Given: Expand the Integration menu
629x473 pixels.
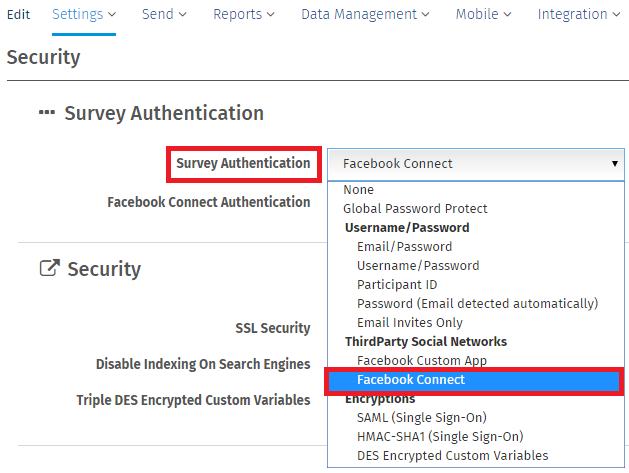Looking at the screenshot, I should coord(579,14).
